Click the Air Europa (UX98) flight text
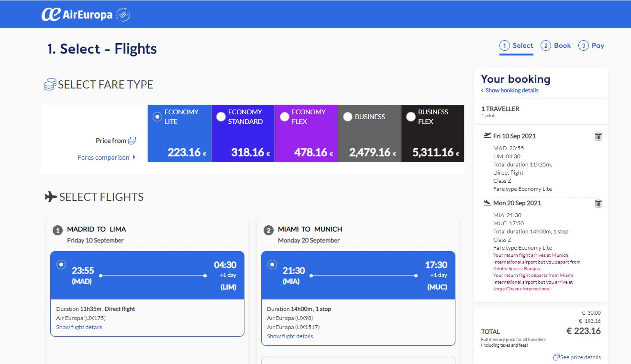 point(290,318)
